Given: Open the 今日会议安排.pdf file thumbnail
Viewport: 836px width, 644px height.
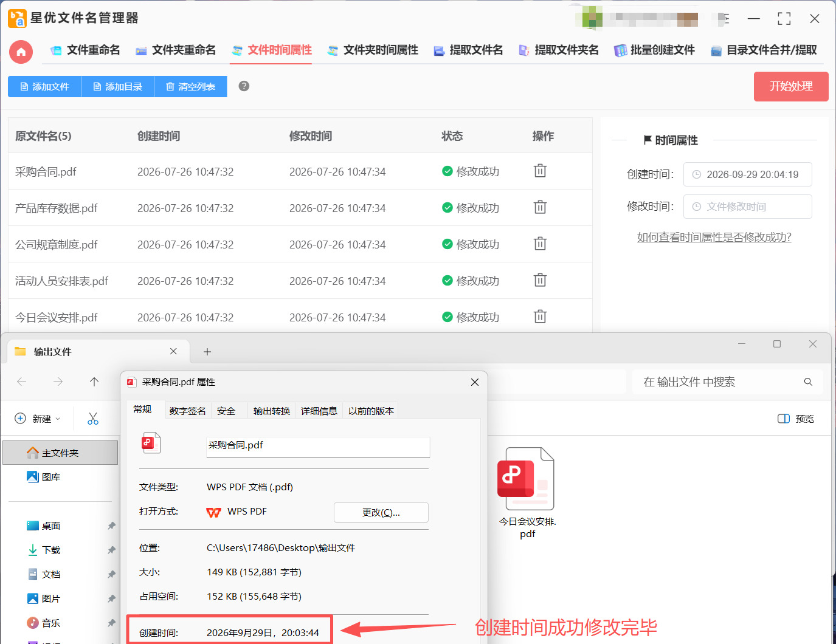Looking at the screenshot, I should click(527, 492).
